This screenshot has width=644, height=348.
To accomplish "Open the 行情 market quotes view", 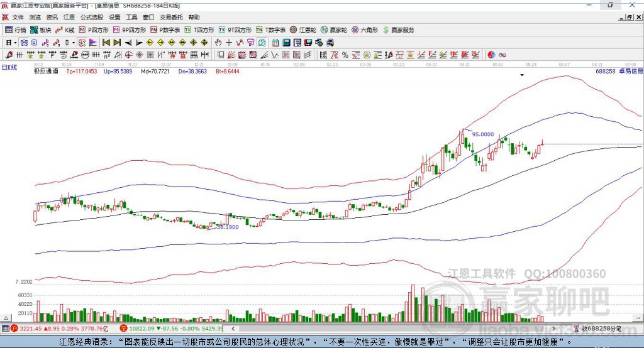I will 16,30.
